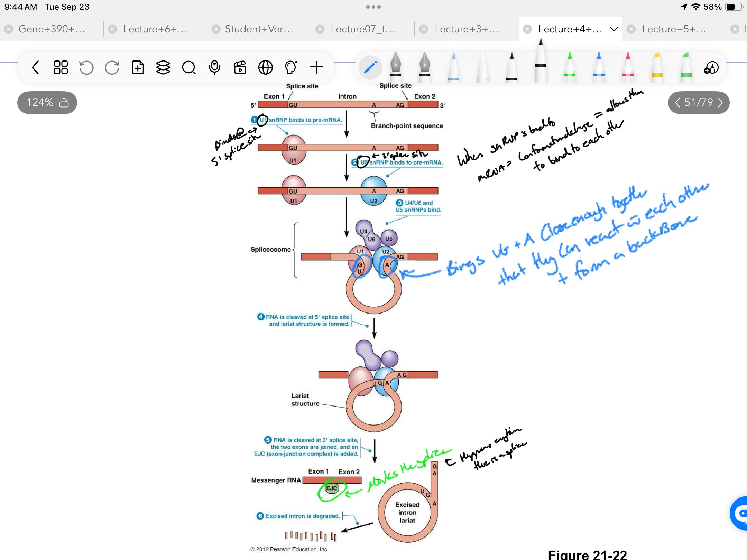Open the thumbnail grid view icon
The width and height of the screenshot is (747, 560).
61,67
